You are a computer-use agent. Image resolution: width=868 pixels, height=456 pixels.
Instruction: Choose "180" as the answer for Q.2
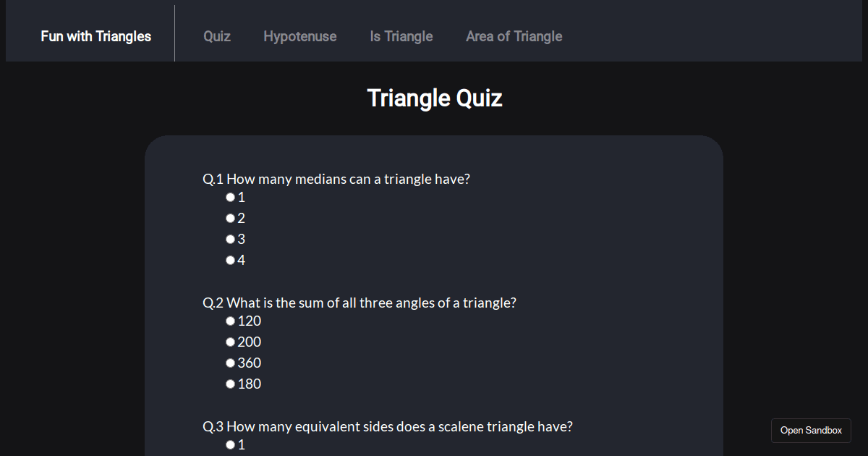tap(230, 384)
